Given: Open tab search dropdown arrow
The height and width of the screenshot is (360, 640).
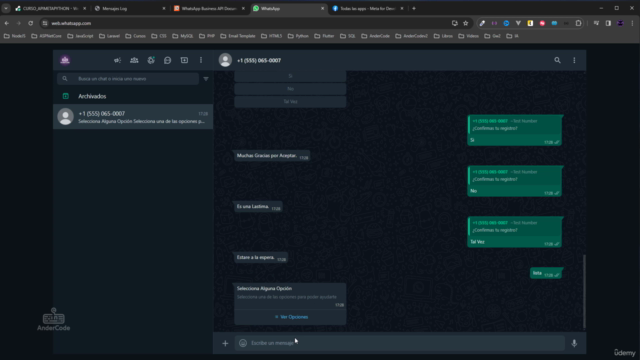Looking at the screenshot, I should 6,8.
